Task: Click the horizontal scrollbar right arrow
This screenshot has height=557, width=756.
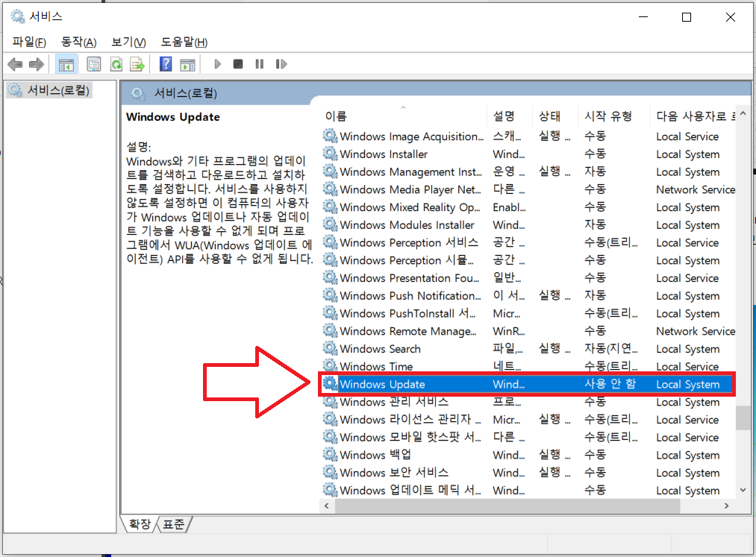Action: click(727, 506)
